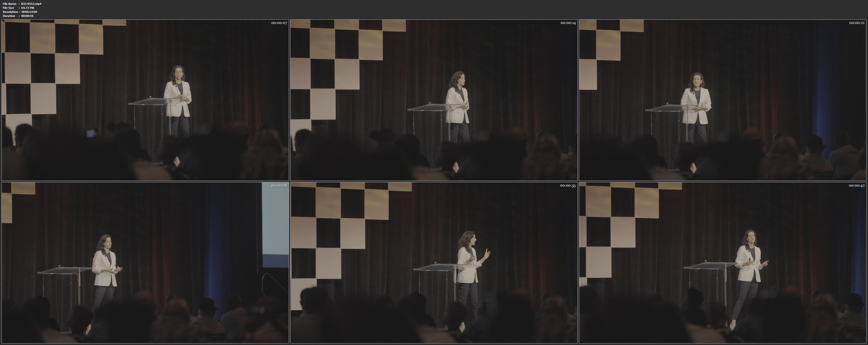The image size is (868, 345).
Task: Click the 00:00:28 timestamp label
Action: click(x=279, y=185)
